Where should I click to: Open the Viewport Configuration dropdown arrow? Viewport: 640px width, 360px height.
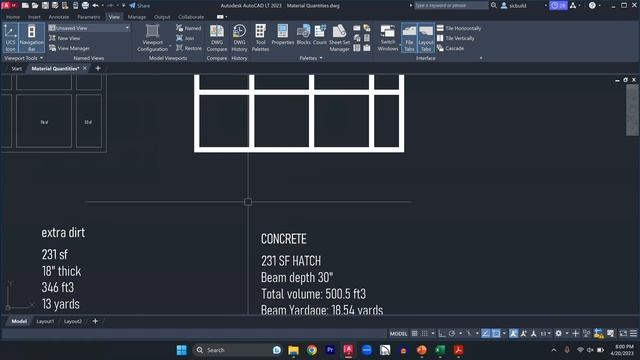(170, 46)
